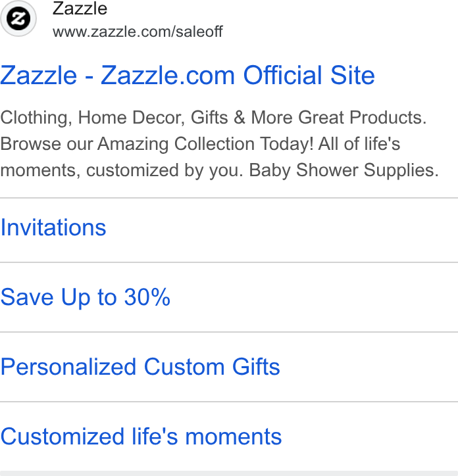Click the words Baby Shower Supplies in description
Viewport: 458px width, 476px height.
click(343, 170)
